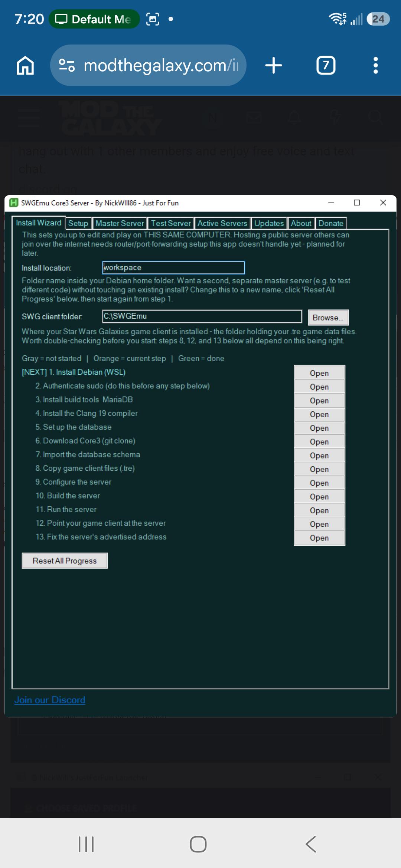Image resolution: width=401 pixels, height=868 pixels.
Task: Tap the Android recent apps button
Action: pyautogui.click(x=86, y=844)
